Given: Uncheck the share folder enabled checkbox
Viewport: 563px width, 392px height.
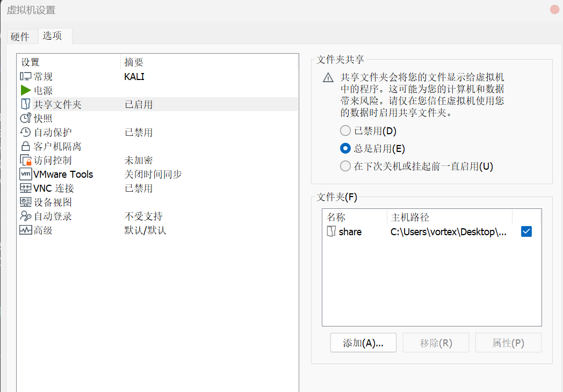Looking at the screenshot, I should pyautogui.click(x=526, y=231).
